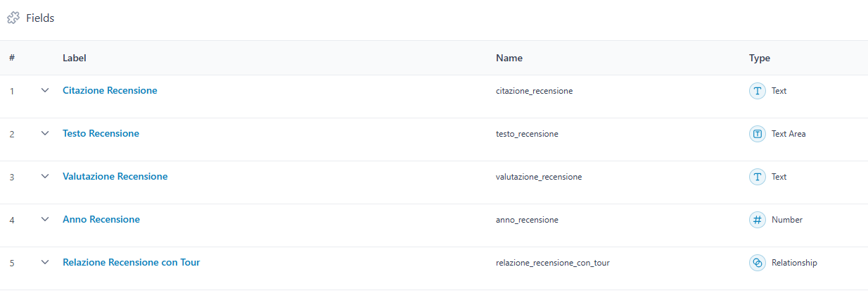Expand the Anno Recensione field chevron

45,220
